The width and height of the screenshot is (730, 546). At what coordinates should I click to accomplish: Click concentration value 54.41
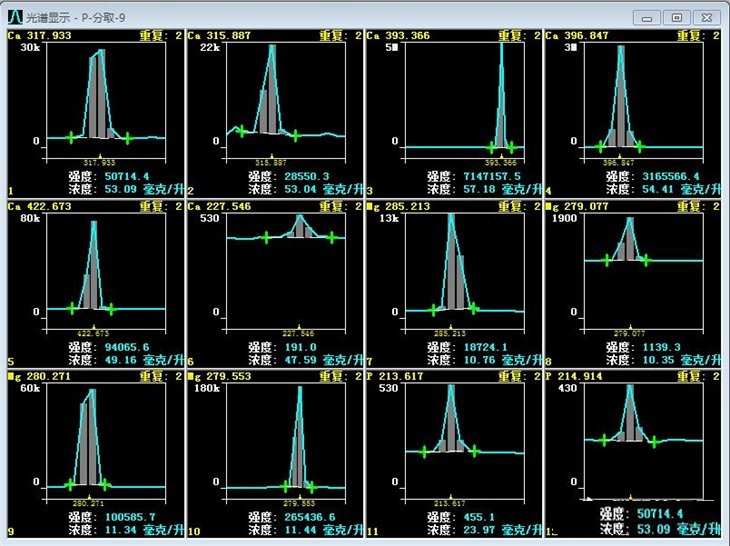(658, 189)
